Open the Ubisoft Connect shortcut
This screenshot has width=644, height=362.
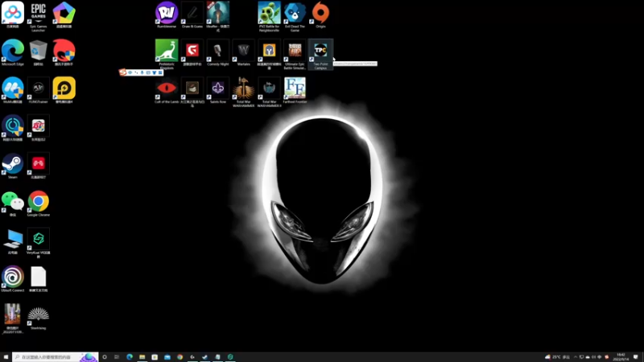(13, 278)
